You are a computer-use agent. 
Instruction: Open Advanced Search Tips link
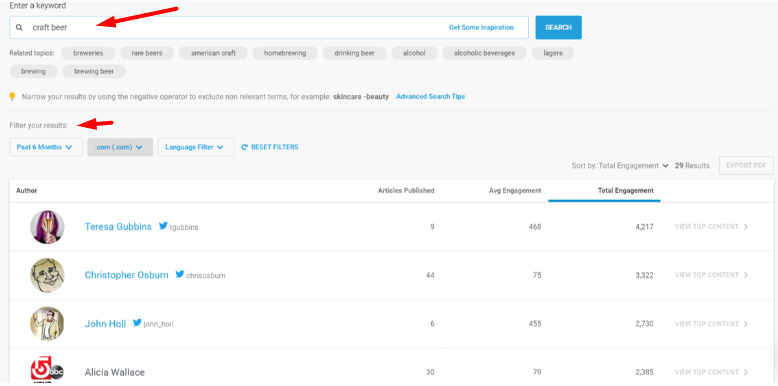coord(431,97)
